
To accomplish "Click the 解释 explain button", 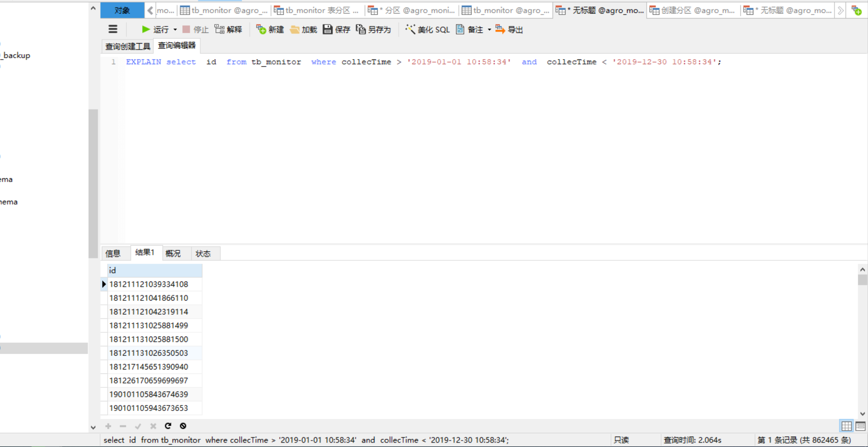I will tap(228, 30).
